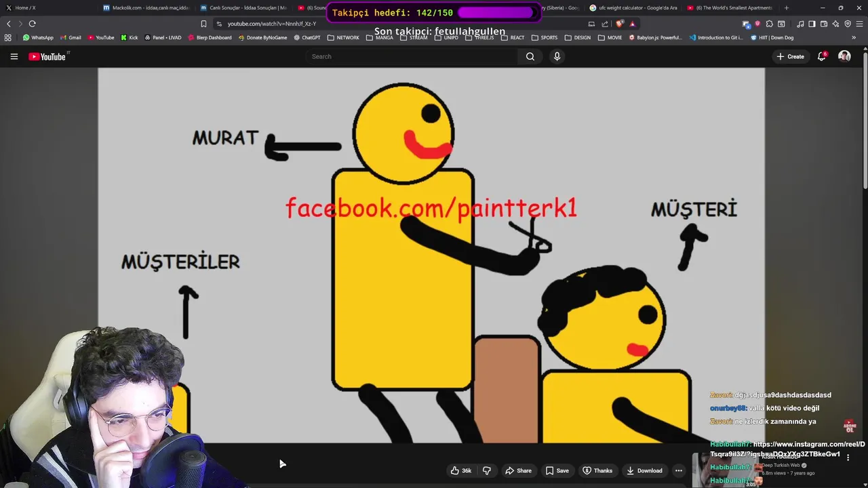The height and width of the screenshot is (488, 868).
Task: Open the ChatGPT bookmark
Action: pos(307,37)
